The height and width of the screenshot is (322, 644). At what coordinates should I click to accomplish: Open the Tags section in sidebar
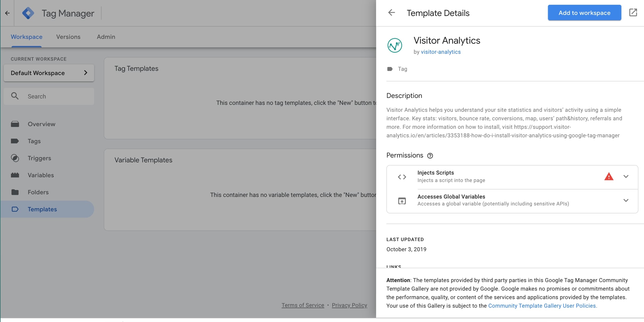[34, 141]
